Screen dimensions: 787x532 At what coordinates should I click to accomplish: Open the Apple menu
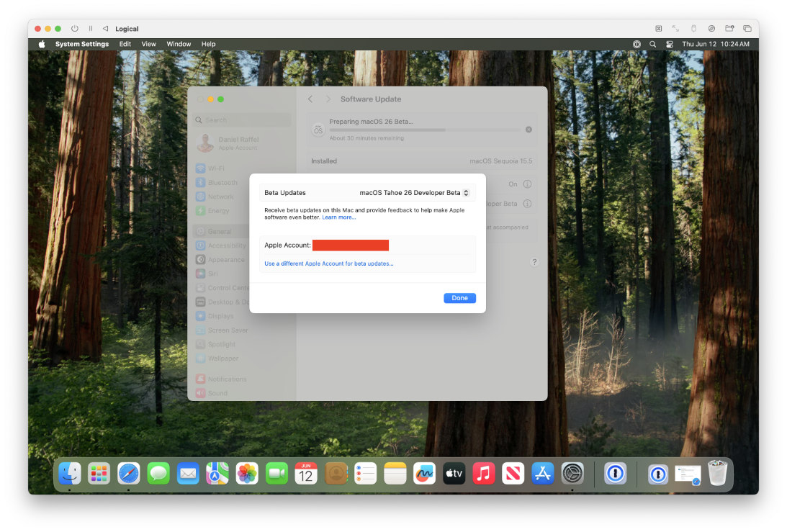pyautogui.click(x=42, y=44)
